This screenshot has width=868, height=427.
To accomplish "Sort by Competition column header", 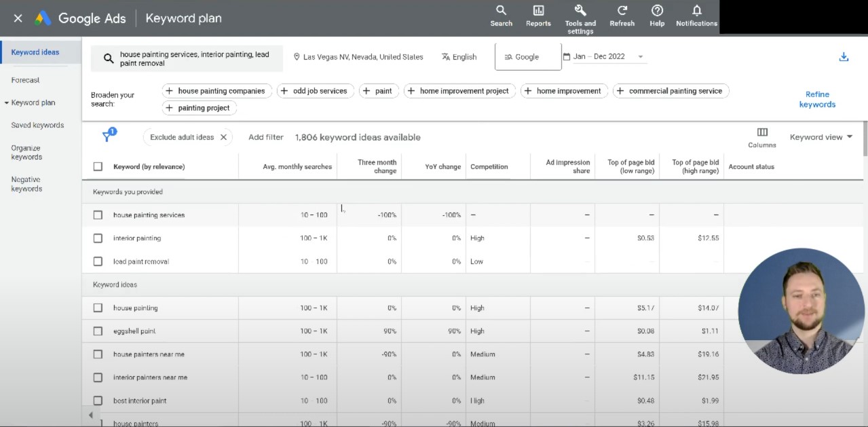I will (489, 166).
